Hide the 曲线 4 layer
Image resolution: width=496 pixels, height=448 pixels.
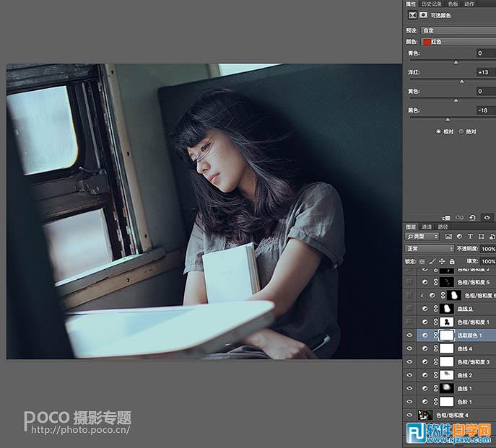point(409,348)
